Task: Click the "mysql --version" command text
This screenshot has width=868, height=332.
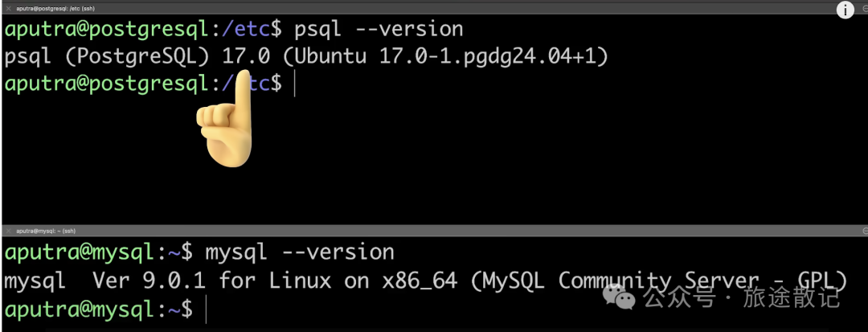Action: point(300,252)
